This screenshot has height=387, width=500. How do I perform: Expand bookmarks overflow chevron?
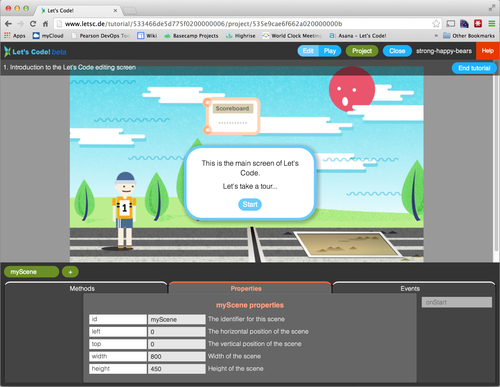pos(436,36)
